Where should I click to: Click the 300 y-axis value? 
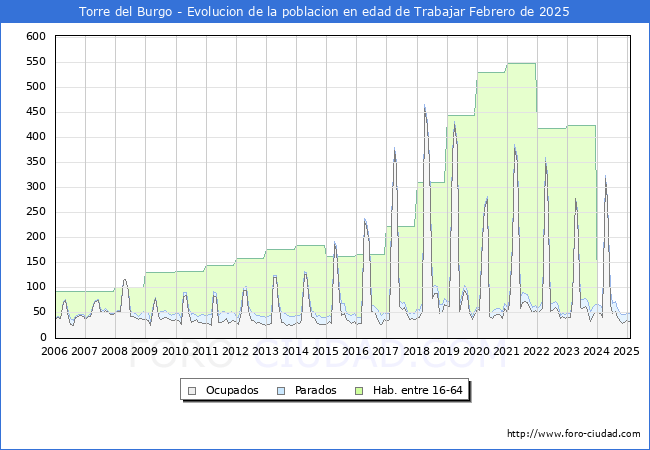tap(36, 187)
